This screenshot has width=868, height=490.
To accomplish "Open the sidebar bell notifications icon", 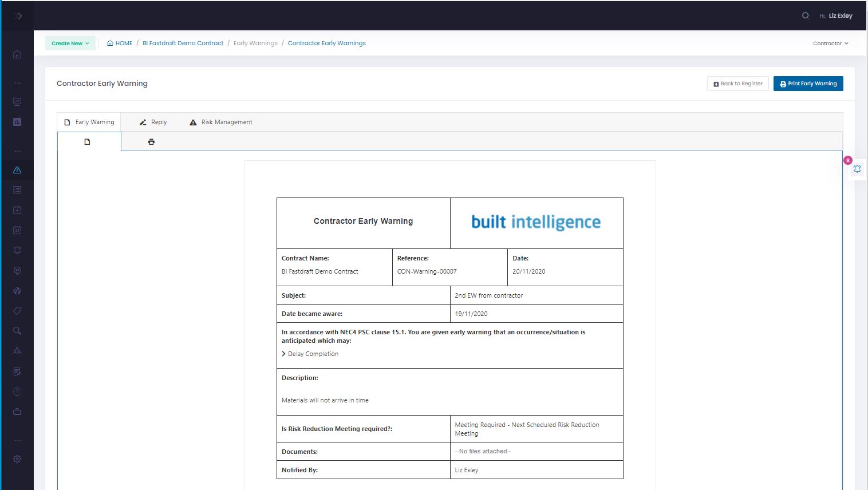I will coord(17,250).
